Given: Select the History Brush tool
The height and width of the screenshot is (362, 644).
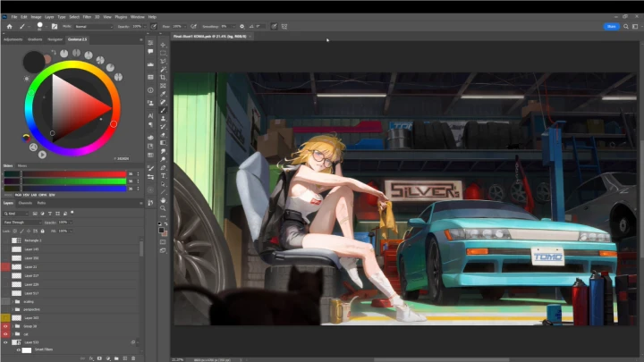Looking at the screenshot, I should [x=163, y=127].
